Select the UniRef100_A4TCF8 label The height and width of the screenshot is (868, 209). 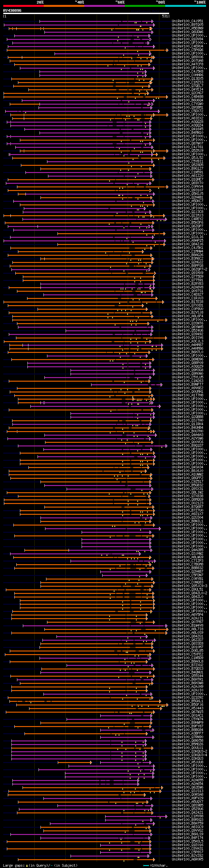click(x=187, y=64)
